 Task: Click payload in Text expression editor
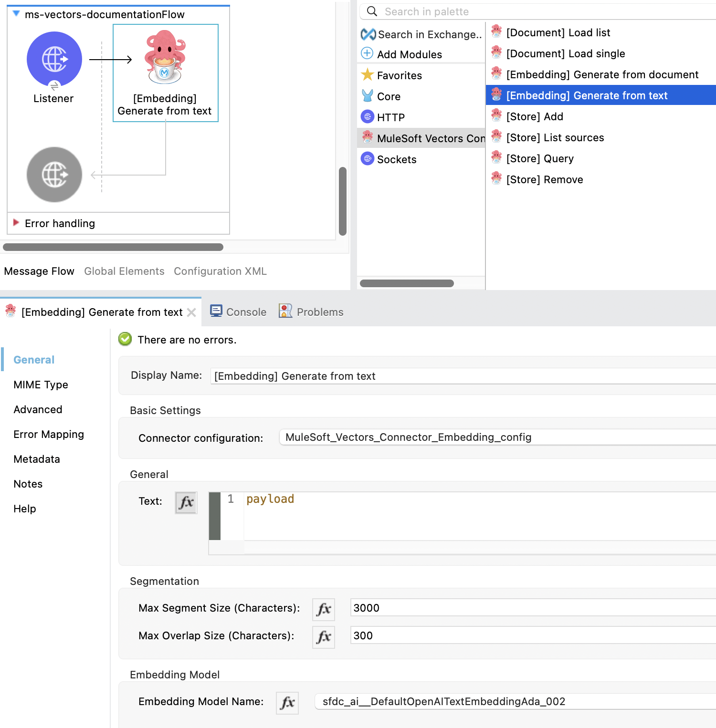270,499
